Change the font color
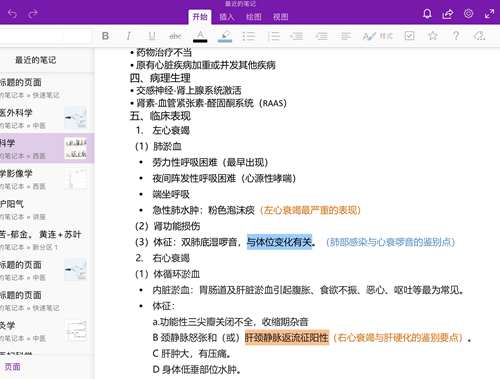The width and height of the screenshot is (500, 379). [200, 36]
